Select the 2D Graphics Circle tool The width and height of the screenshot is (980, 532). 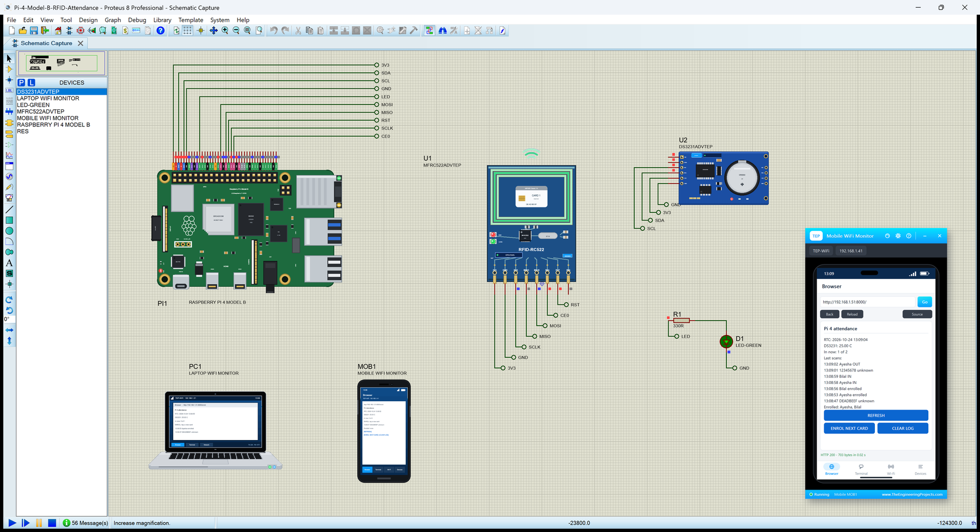pyautogui.click(x=9, y=231)
